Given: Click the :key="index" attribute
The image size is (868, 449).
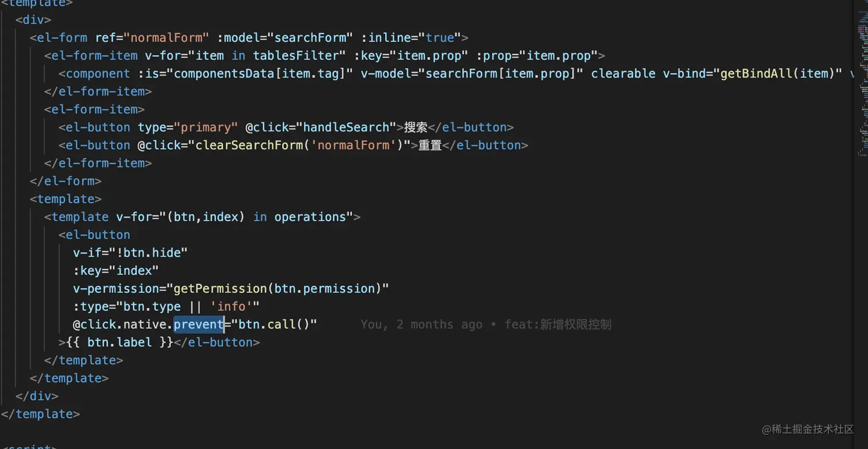Looking at the screenshot, I should 115,270.
